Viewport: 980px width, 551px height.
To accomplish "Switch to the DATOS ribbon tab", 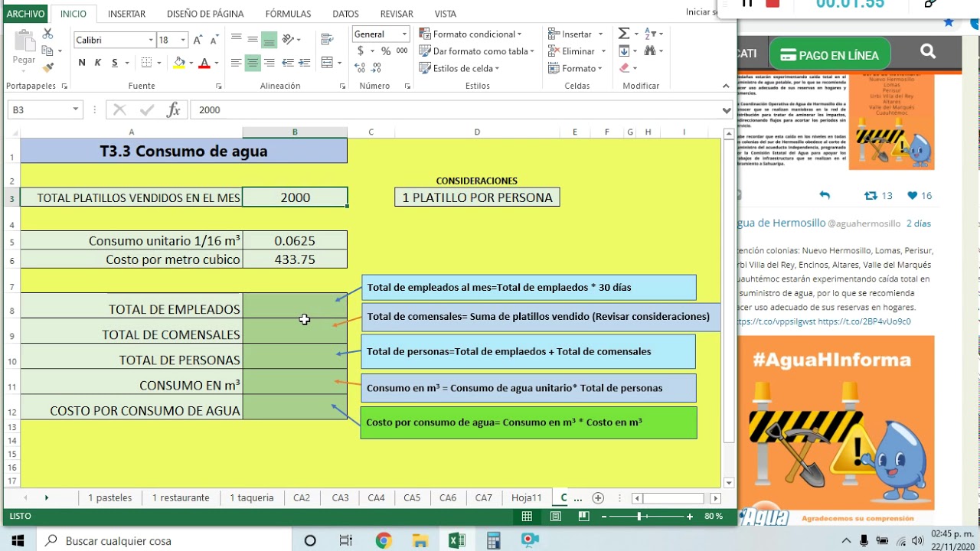I will (x=345, y=14).
